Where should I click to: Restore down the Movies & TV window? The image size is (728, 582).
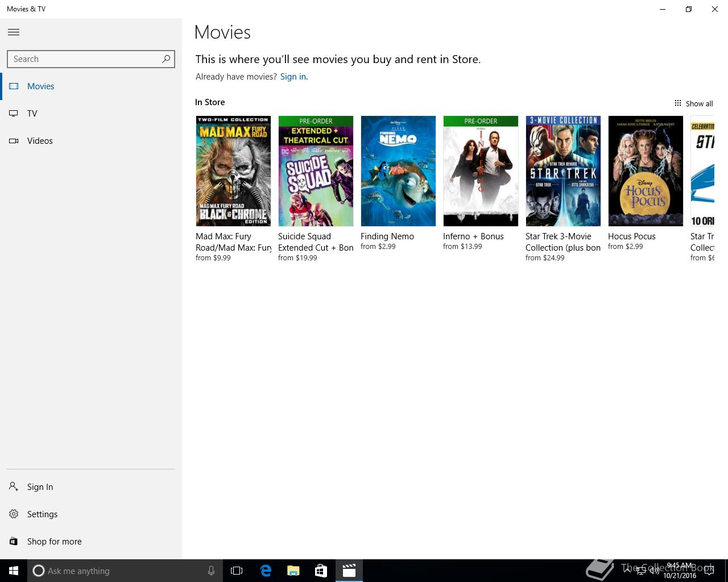[689, 9]
